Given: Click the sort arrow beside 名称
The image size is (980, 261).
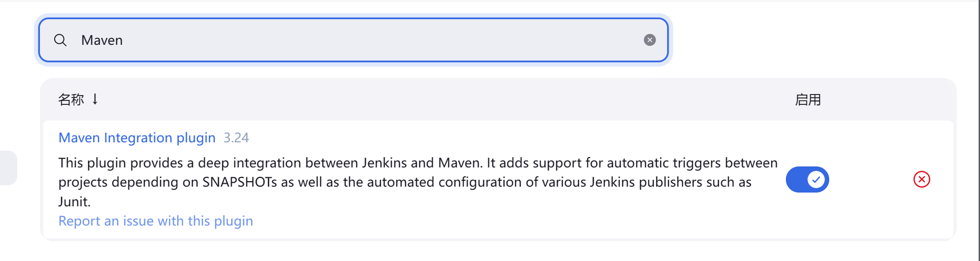Looking at the screenshot, I should pyautogui.click(x=95, y=99).
